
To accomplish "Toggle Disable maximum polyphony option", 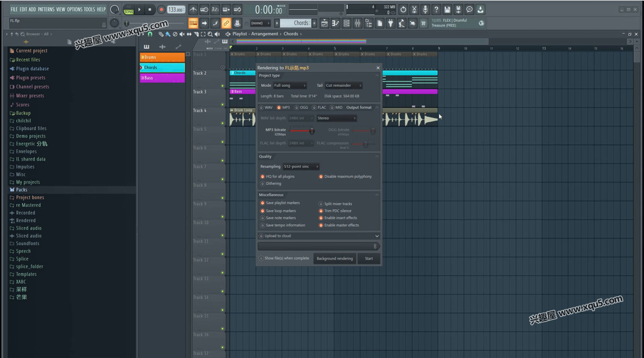I will pyautogui.click(x=345, y=177).
